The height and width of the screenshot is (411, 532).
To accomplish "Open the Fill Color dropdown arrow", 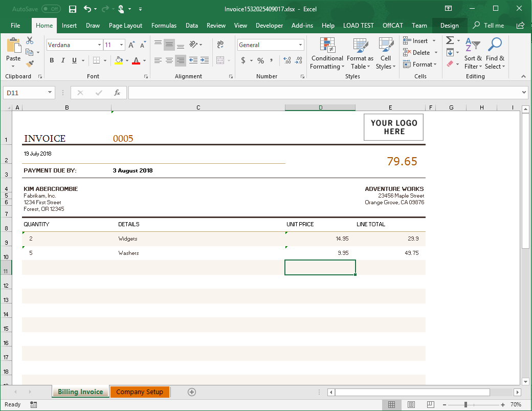I will coord(126,60).
